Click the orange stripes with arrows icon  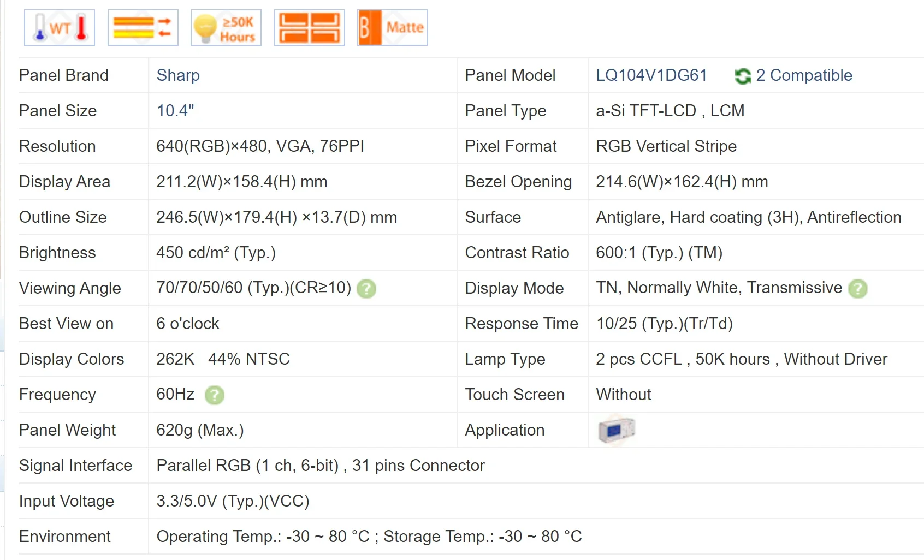(143, 27)
